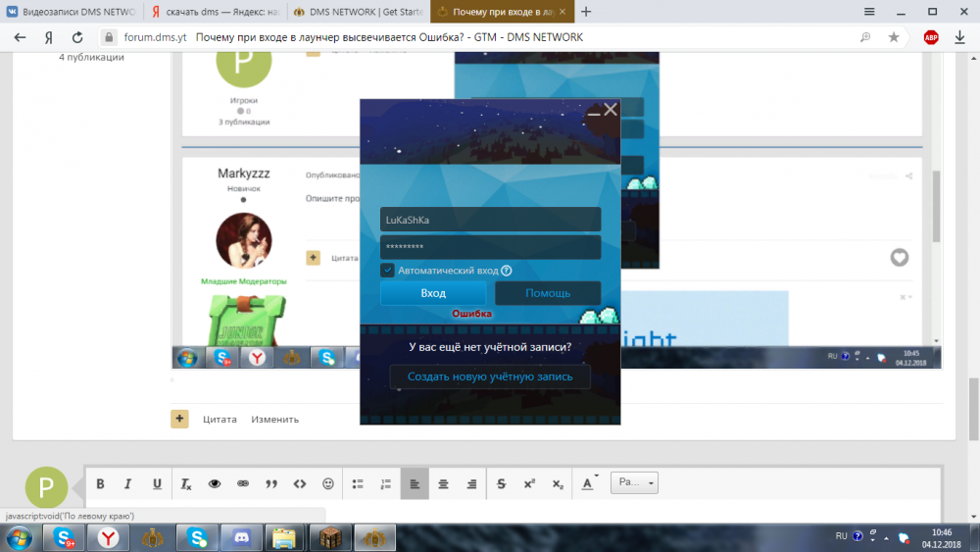This screenshot has width=980, height=552.
Task: Insert a link in editor
Action: click(x=242, y=484)
